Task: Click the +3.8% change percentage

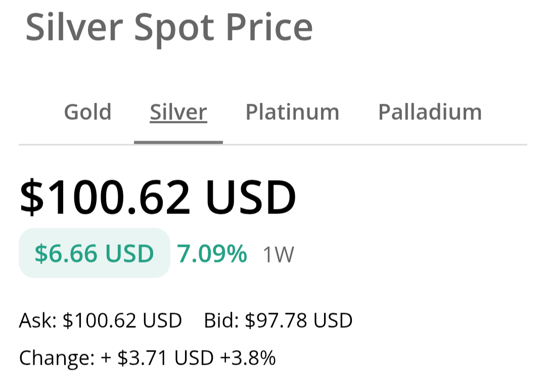Action: point(248,358)
